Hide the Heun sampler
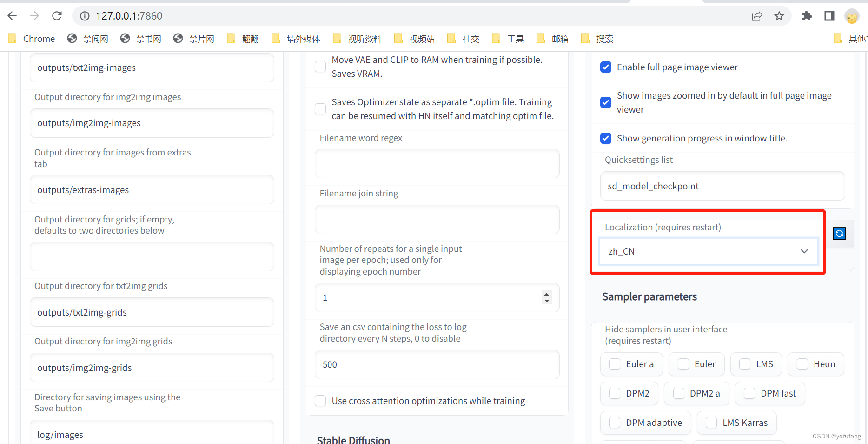 [x=802, y=364]
